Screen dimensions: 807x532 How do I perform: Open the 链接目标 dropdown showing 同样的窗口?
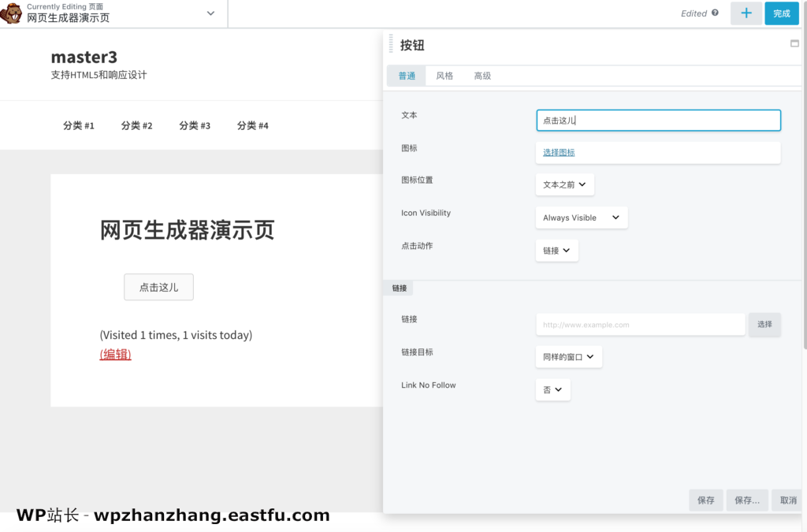coord(568,356)
